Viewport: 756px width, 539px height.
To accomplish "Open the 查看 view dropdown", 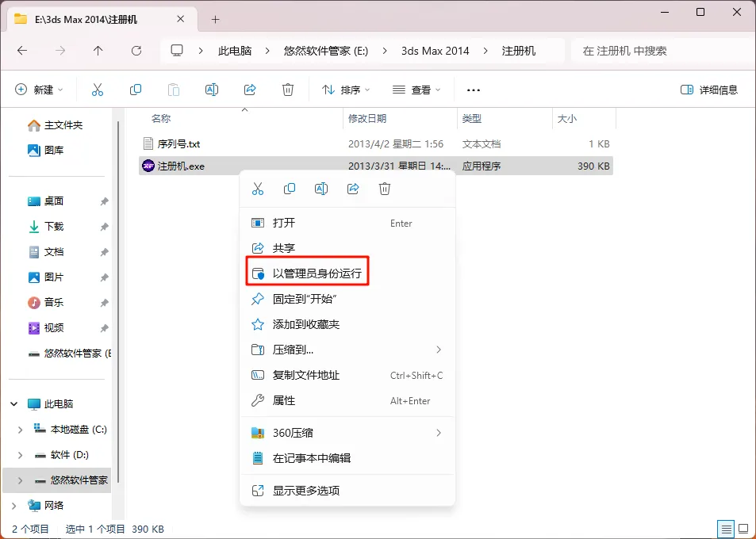I will 416,90.
